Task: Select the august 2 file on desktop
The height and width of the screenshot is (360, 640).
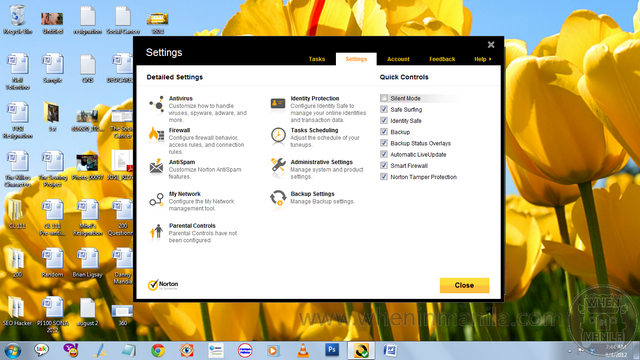Action: point(87,312)
